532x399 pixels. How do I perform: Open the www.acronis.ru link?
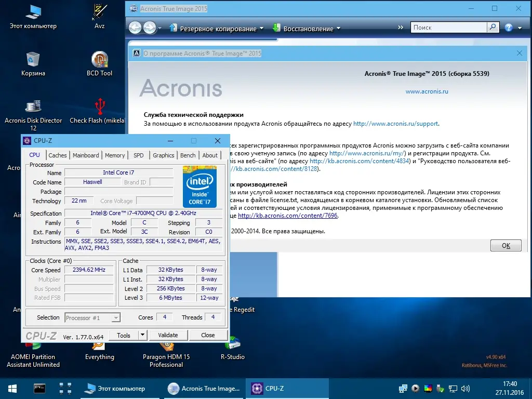[427, 91]
